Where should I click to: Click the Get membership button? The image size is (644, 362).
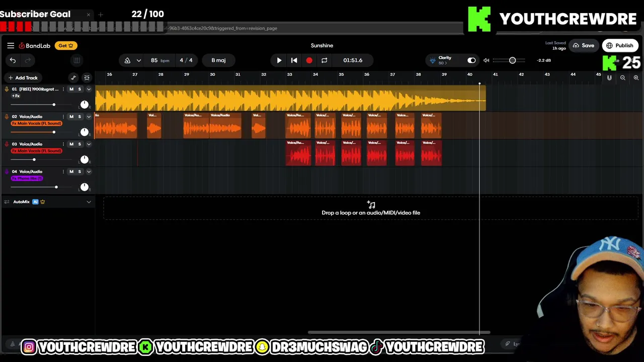(x=66, y=46)
